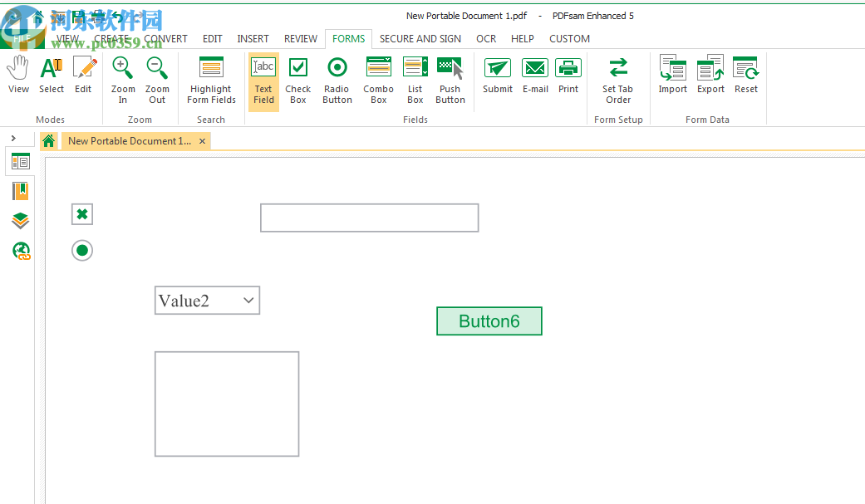Image resolution: width=865 pixels, height=504 pixels.
Task: Open the Value2 combo box dropdown
Action: click(248, 301)
